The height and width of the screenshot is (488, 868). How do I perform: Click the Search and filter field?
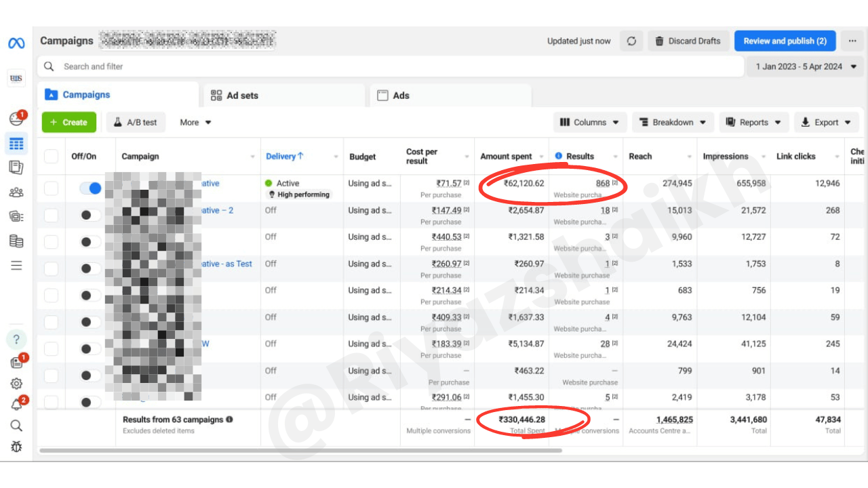pyautogui.click(x=393, y=66)
